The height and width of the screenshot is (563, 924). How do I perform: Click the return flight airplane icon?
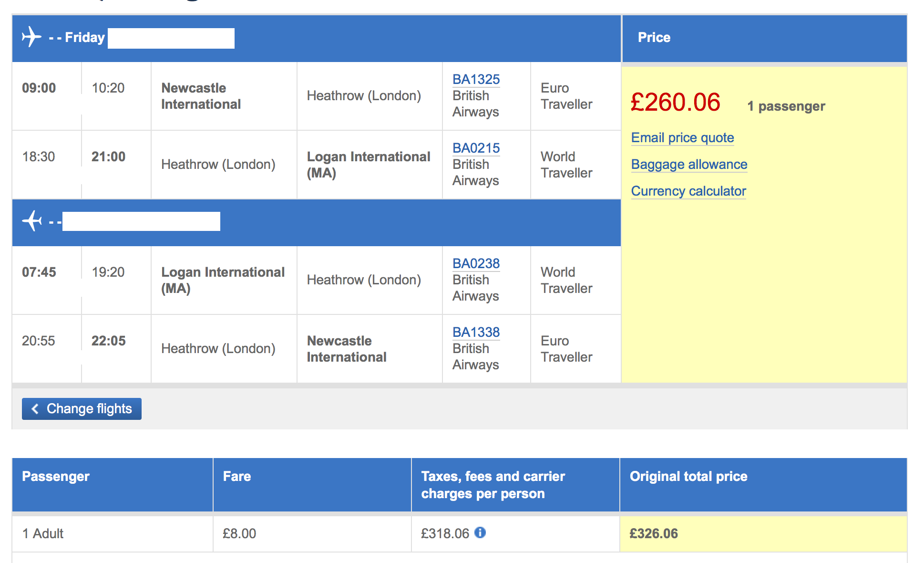tap(32, 220)
